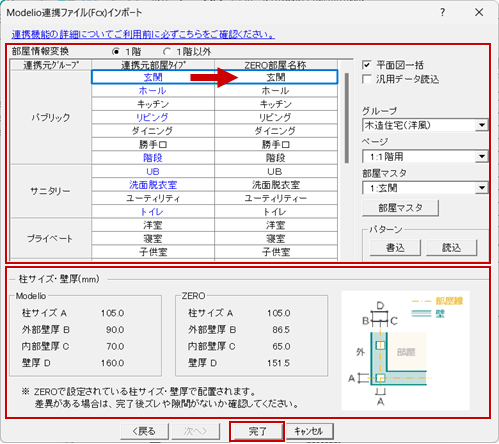Viewport: 499px width, 444px height.
Task: Open the 部屋マスタ dropdown 1:玄関
Action: 425,188
